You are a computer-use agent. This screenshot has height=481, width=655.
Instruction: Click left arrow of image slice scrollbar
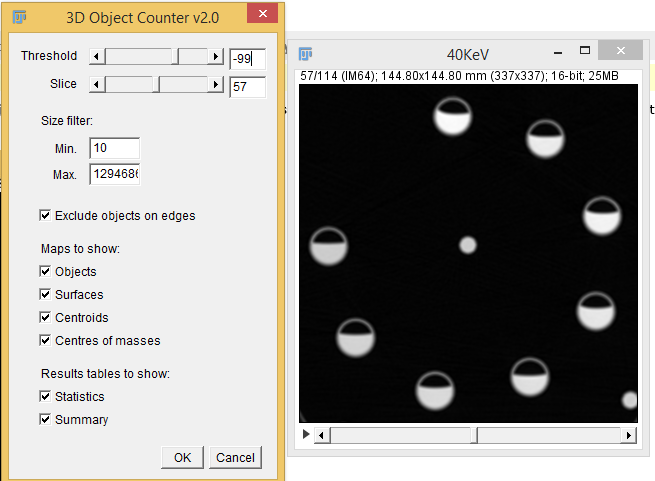[x=322, y=435]
